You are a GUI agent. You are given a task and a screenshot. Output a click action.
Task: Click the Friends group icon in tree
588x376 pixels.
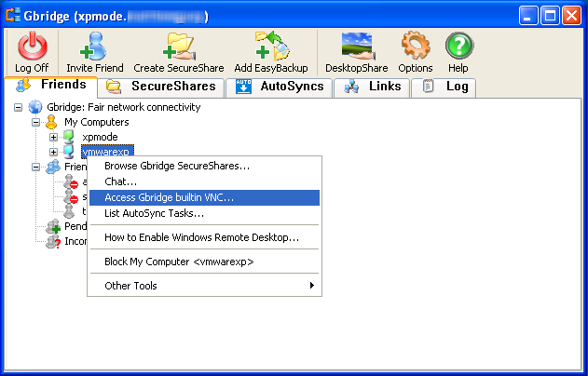point(52,167)
